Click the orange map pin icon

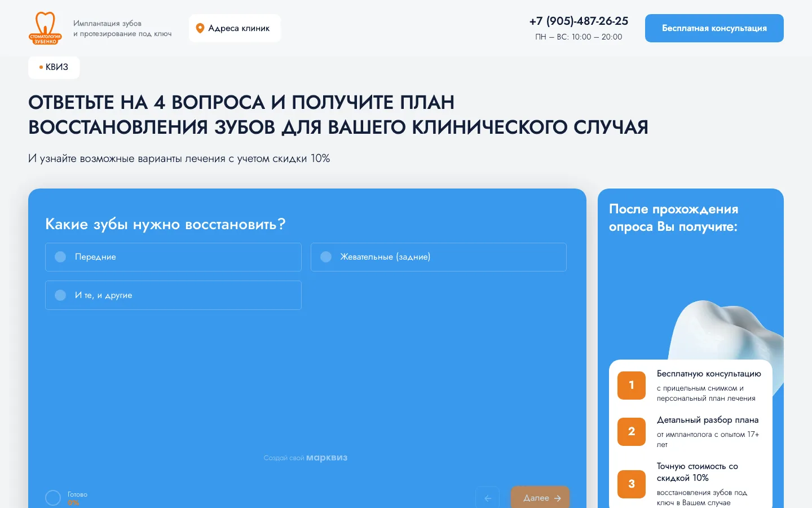200,28
